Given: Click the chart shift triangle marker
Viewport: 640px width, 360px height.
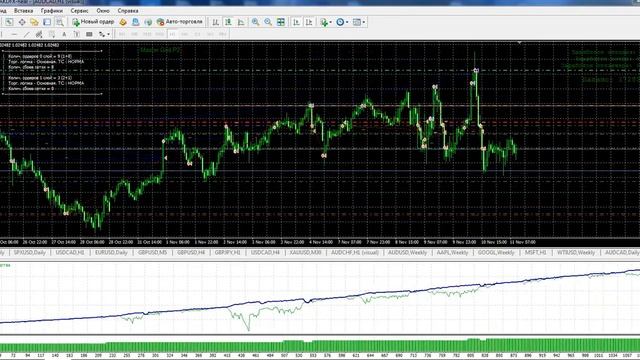Looking at the screenshot, I should pos(519,42).
